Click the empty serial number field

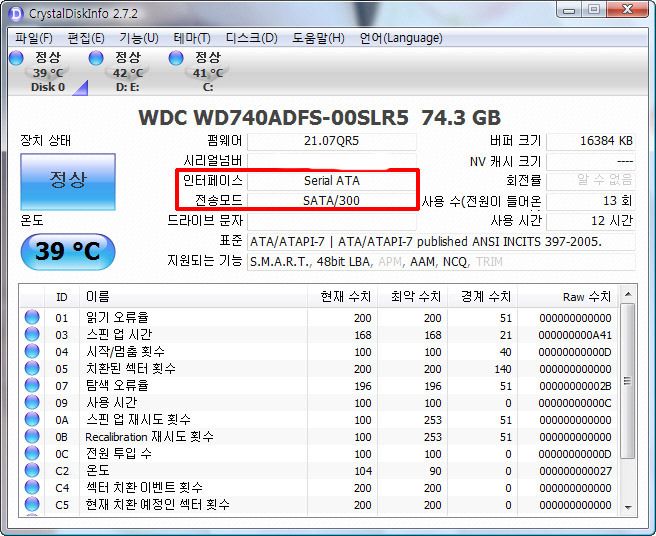pos(332,161)
